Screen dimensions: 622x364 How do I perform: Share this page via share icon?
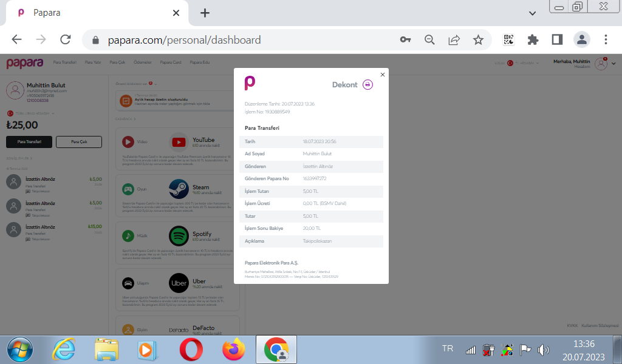click(454, 39)
